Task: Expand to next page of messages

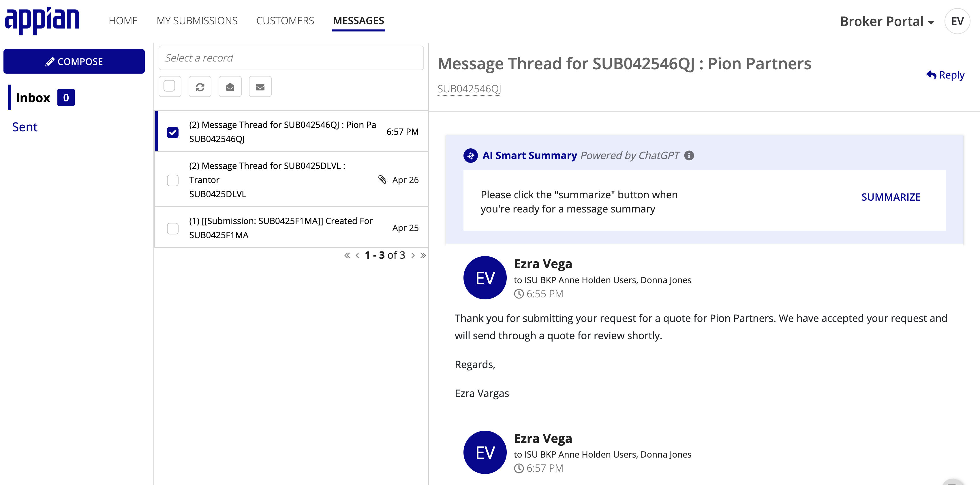Action: tap(412, 255)
